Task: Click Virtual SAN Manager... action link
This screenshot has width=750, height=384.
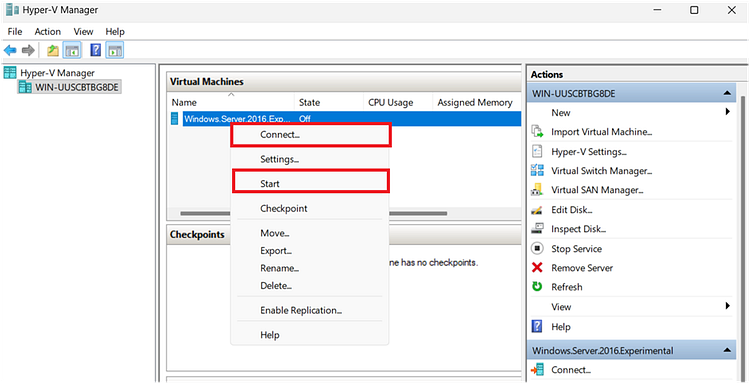Action: pos(597,190)
